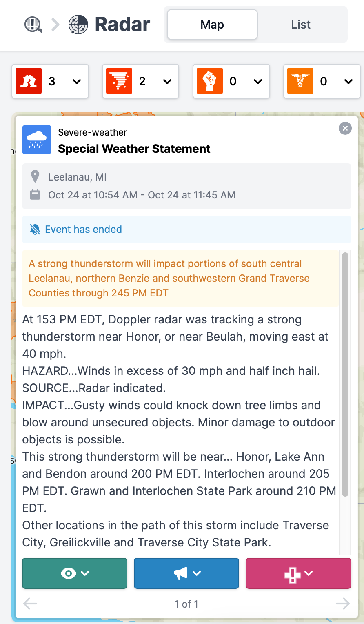Expand the tornado filter dropdown showing 2

pyautogui.click(x=167, y=81)
